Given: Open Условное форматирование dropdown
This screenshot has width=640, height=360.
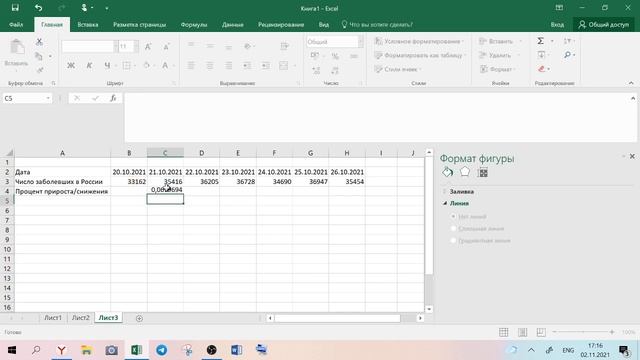Looking at the screenshot, I should click(x=420, y=41).
